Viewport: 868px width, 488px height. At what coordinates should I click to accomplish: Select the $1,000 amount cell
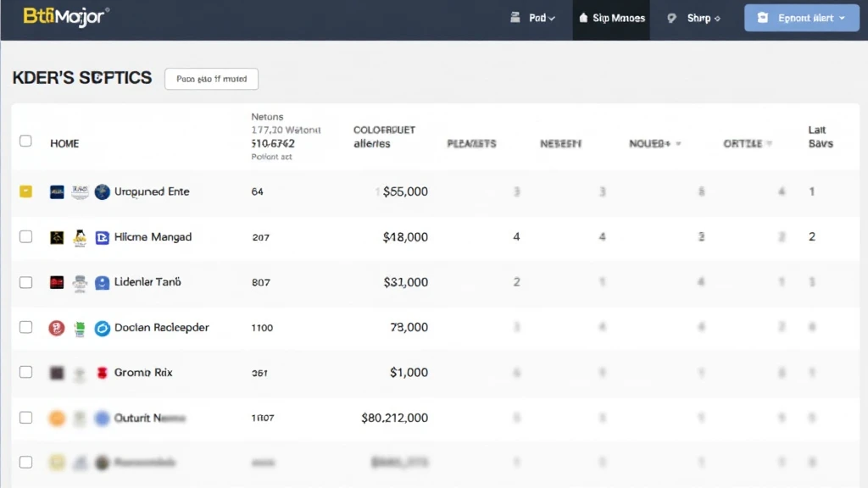[x=409, y=373]
